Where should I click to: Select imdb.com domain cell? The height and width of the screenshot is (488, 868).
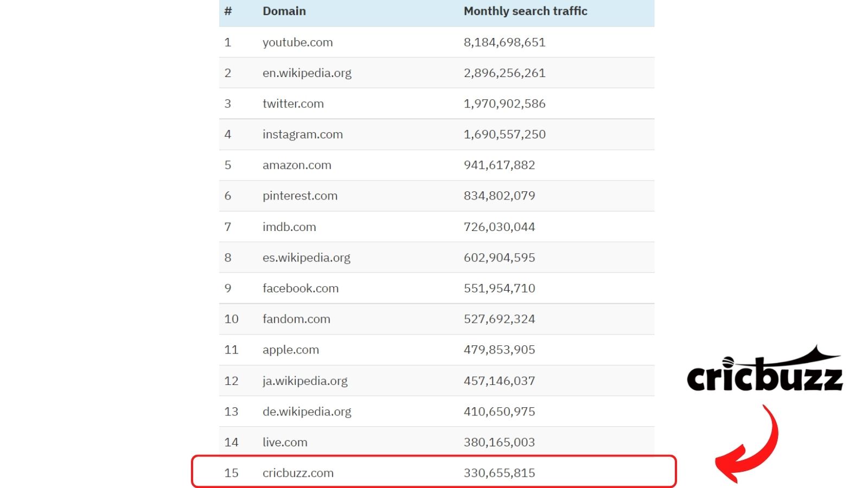(x=289, y=227)
